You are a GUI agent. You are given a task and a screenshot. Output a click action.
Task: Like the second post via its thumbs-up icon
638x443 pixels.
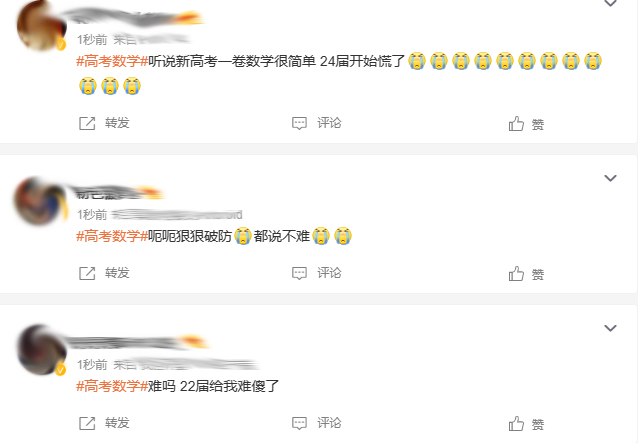tap(516, 273)
